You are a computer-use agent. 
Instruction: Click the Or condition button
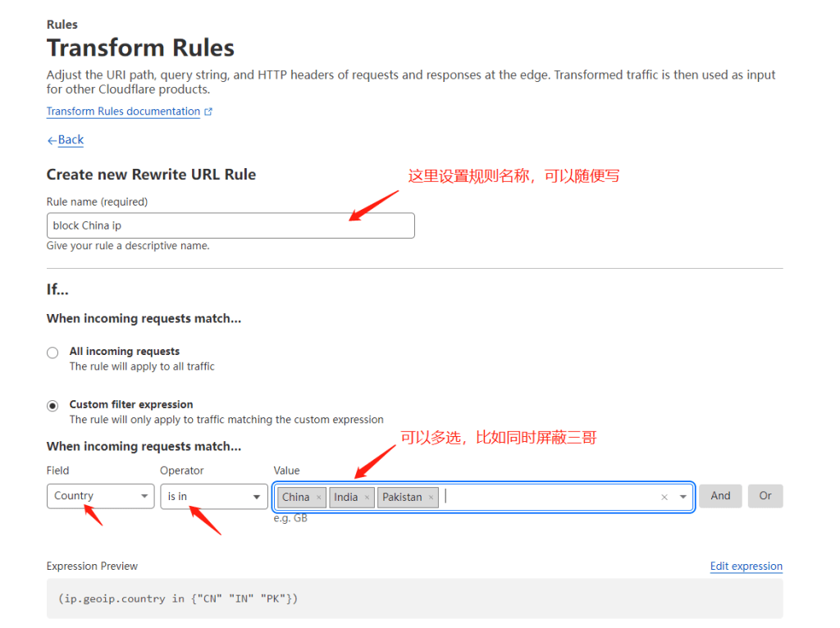point(765,496)
